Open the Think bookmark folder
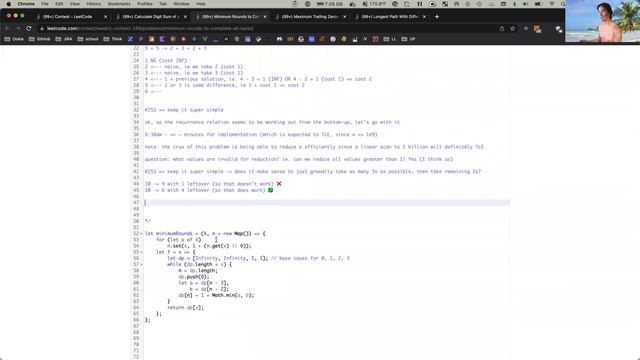Screen dimensions: 640x360 113,39
